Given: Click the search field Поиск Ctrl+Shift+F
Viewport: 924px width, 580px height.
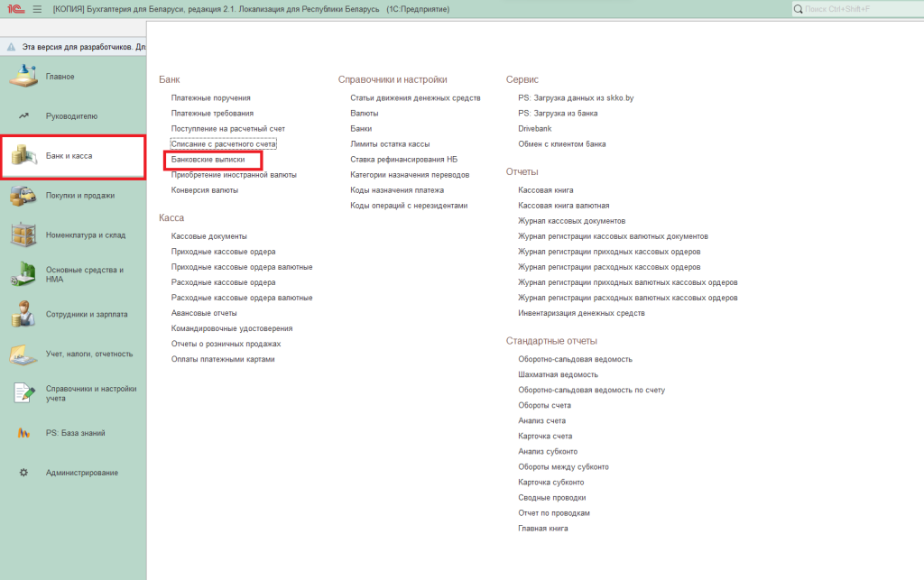Looking at the screenshot, I should [x=857, y=9].
